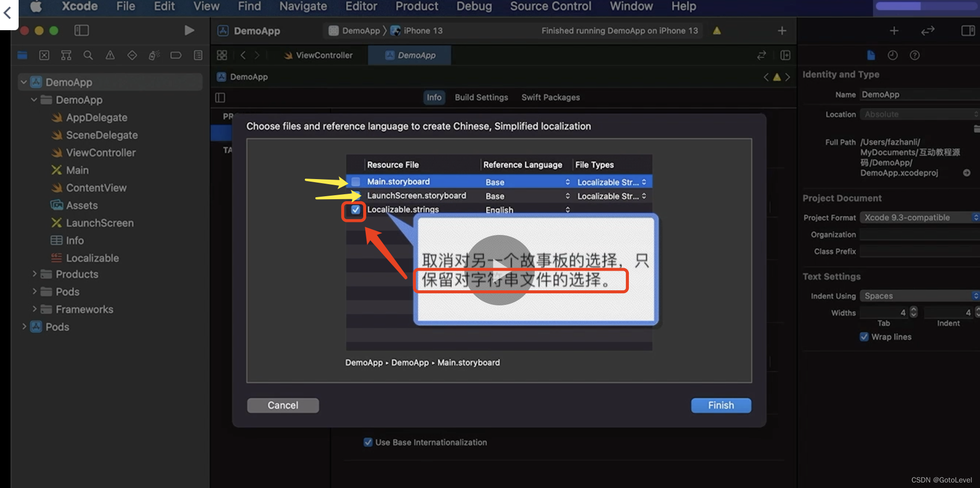The width and height of the screenshot is (980, 488).
Task: Open LaunchScreen.storyboard file types dropdown
Action: (x=612, y=196)
